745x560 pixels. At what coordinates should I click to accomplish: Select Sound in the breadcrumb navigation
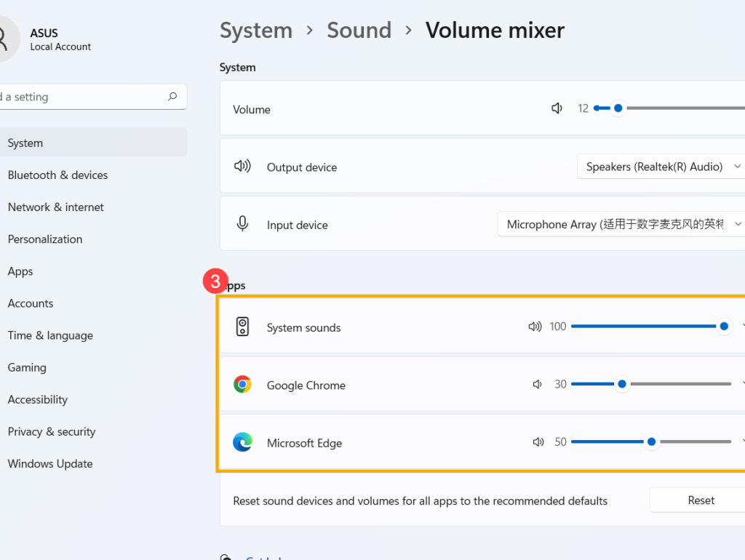359,30
